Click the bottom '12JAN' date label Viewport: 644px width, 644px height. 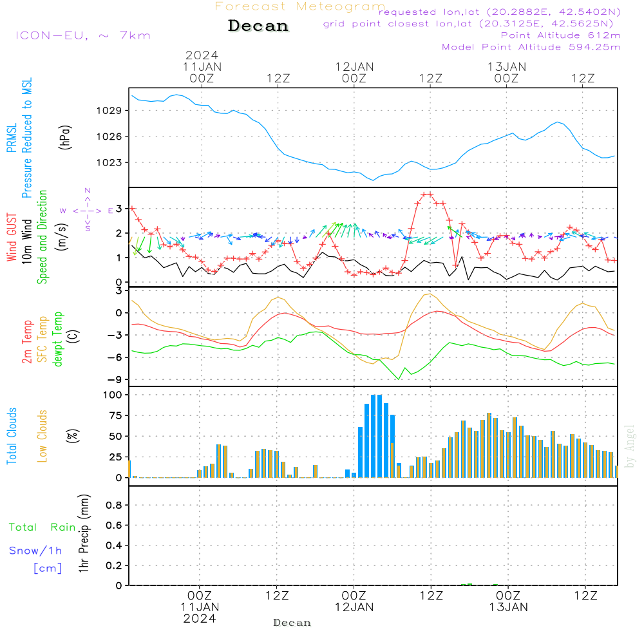(354, 607)
